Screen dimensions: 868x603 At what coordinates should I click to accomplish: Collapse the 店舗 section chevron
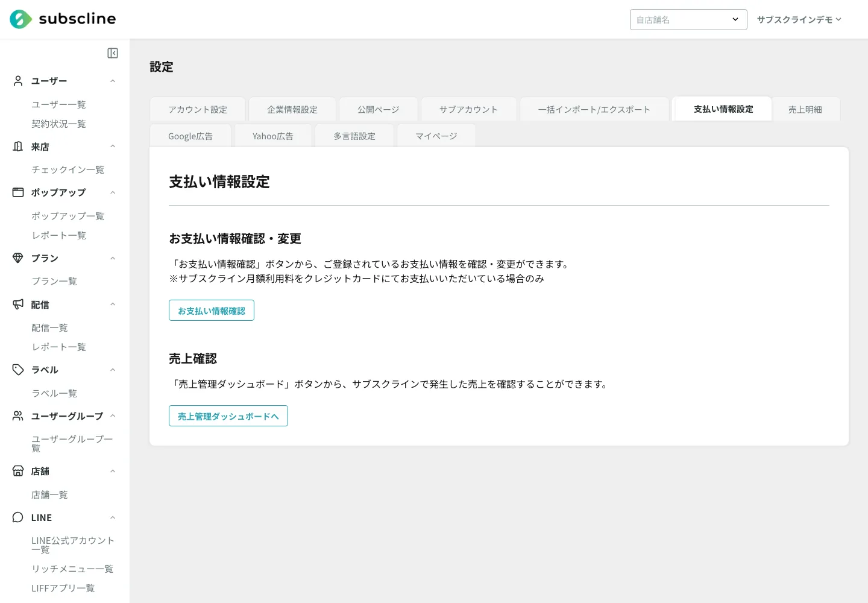(x=113, y=471)
